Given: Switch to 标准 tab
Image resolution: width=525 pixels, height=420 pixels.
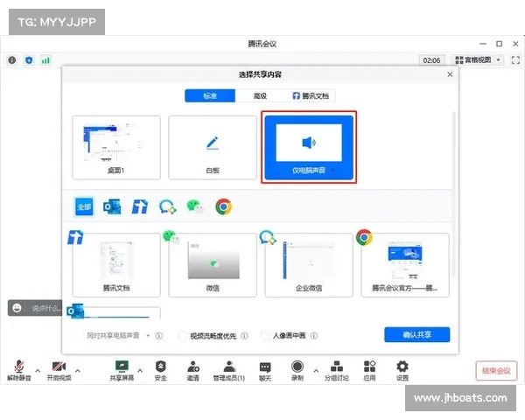Looking at the screenshot, I should (210, 95).
